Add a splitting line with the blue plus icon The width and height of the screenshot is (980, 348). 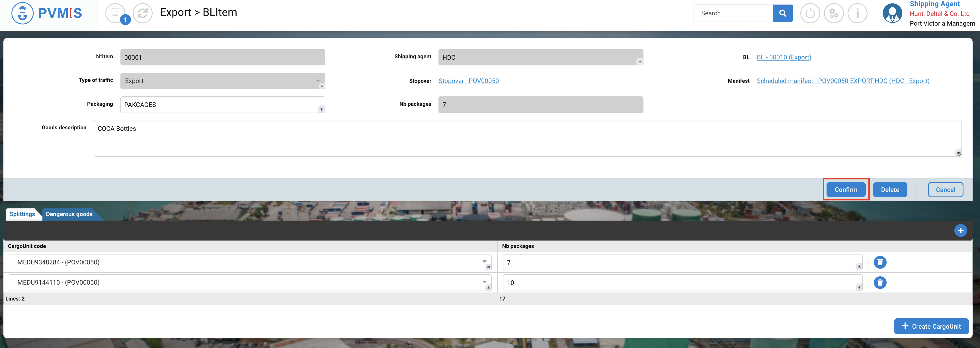click(960, 230)
